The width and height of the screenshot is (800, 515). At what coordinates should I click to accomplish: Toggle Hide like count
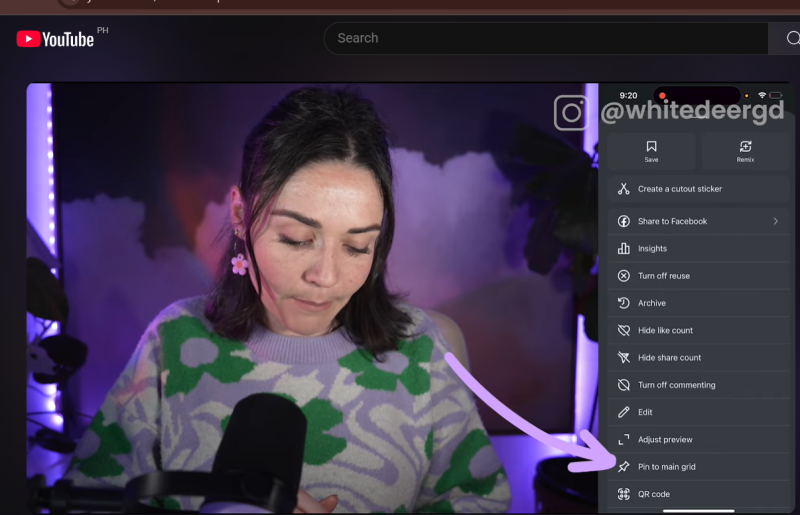(698, 330)
